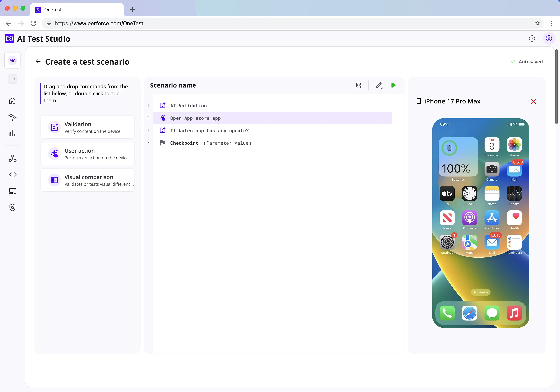The width and height of the screenshot is (560, 392).
Task: Select the Validation command card
Action: click(87, 127)
